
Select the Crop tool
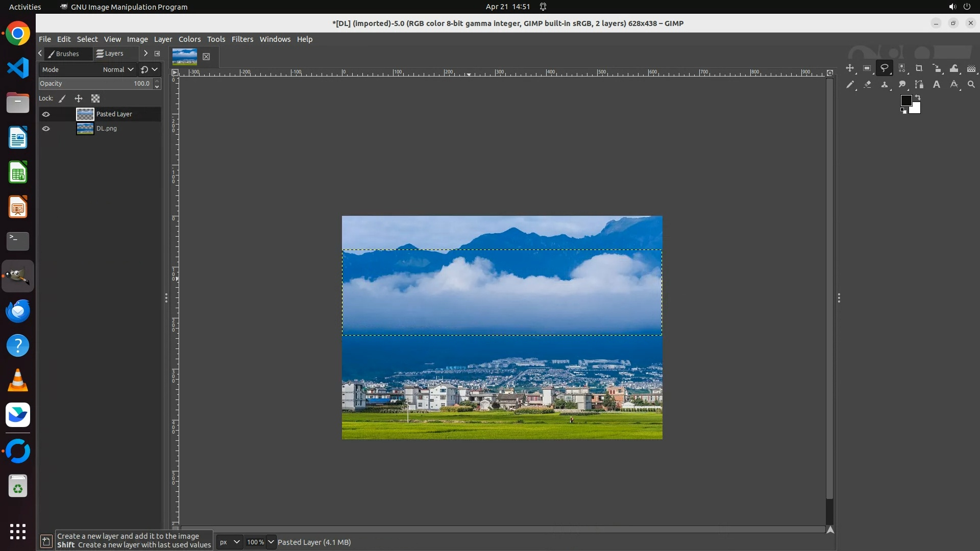(x=919, y=68)
